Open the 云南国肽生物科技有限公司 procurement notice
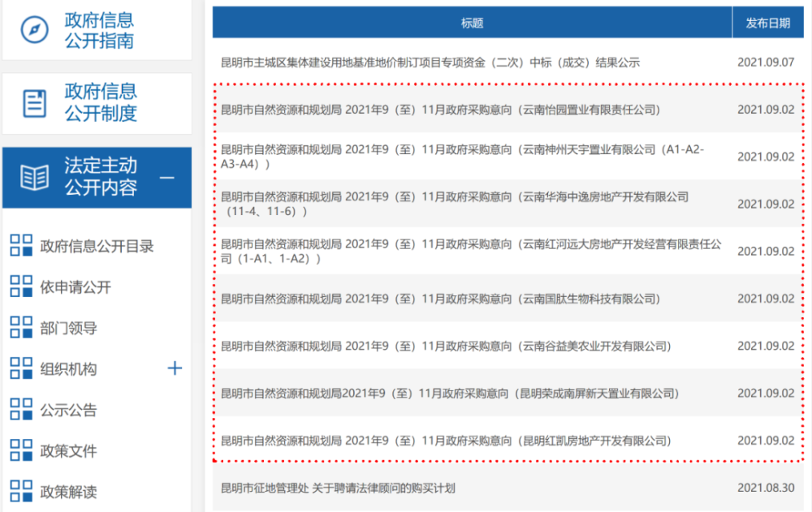812x512 pixels. 441,299
